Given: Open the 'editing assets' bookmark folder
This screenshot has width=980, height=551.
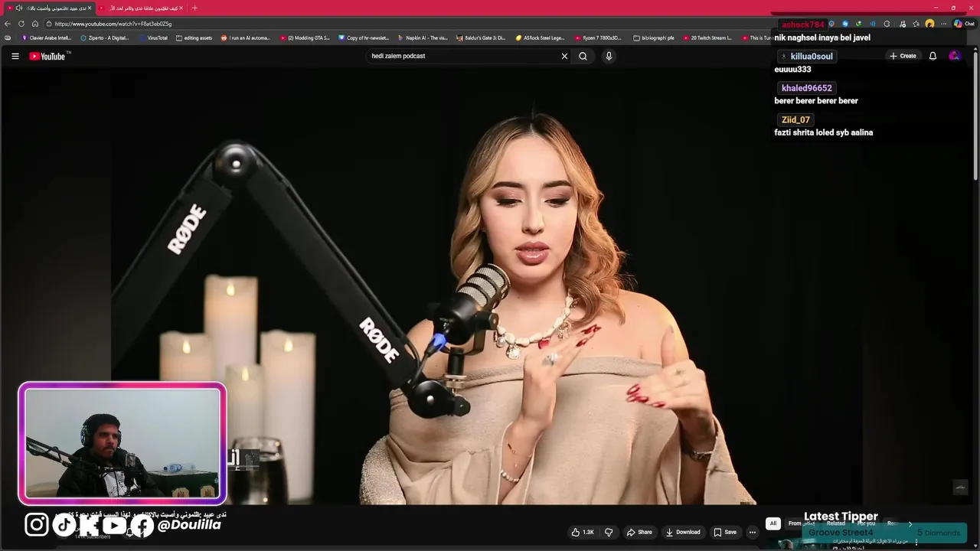Looking at the screenshot, I should (x=194, y=37).
